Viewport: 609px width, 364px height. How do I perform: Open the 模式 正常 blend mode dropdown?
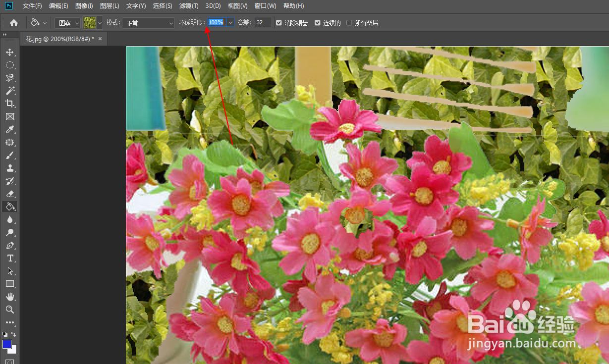(x=148, y=23)
